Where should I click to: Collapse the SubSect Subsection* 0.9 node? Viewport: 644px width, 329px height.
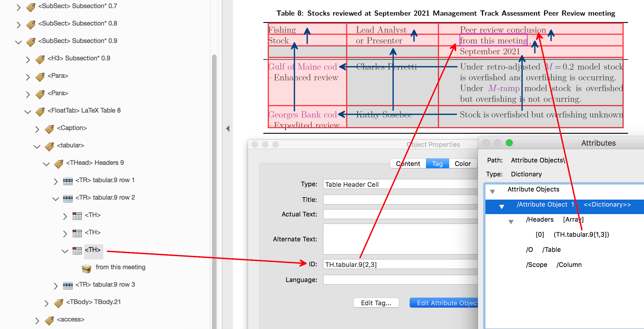18,41
